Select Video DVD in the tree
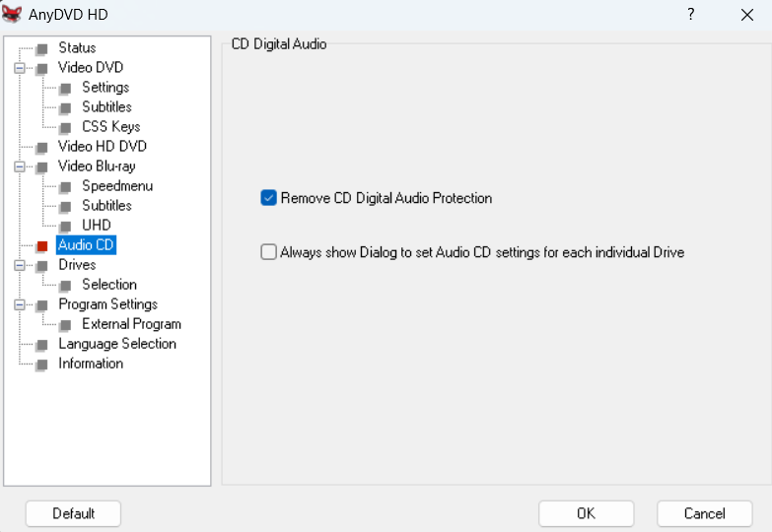772x532 pixels. (x=91, y=67)
